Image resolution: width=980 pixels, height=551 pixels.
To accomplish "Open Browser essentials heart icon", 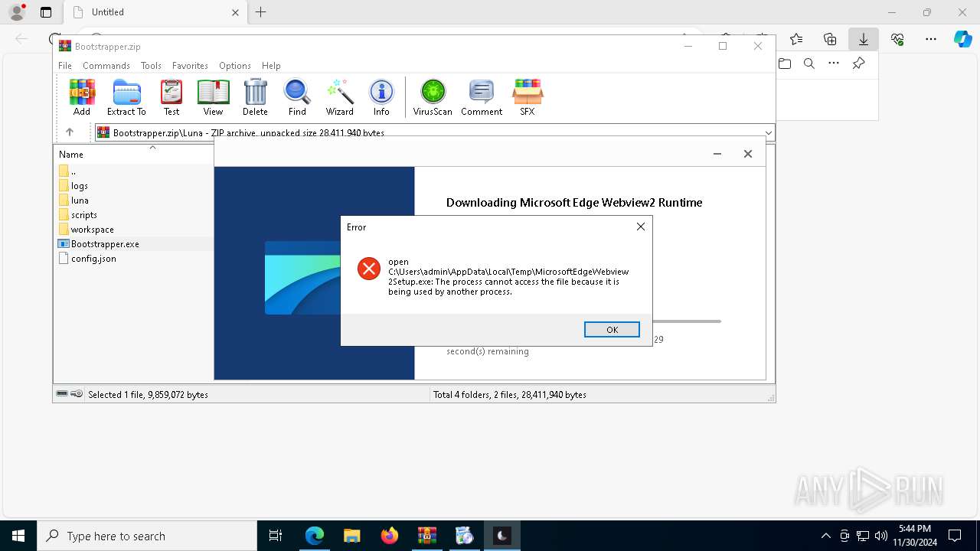I will [897, 39].
